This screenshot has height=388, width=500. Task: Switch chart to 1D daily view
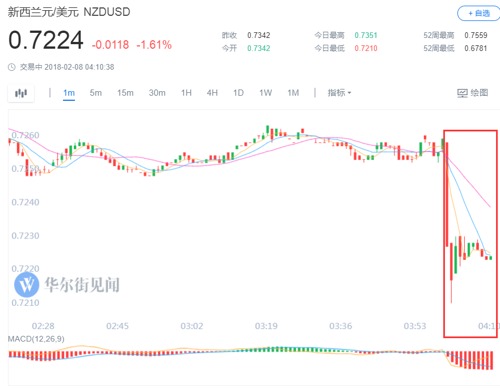point(238,93)
